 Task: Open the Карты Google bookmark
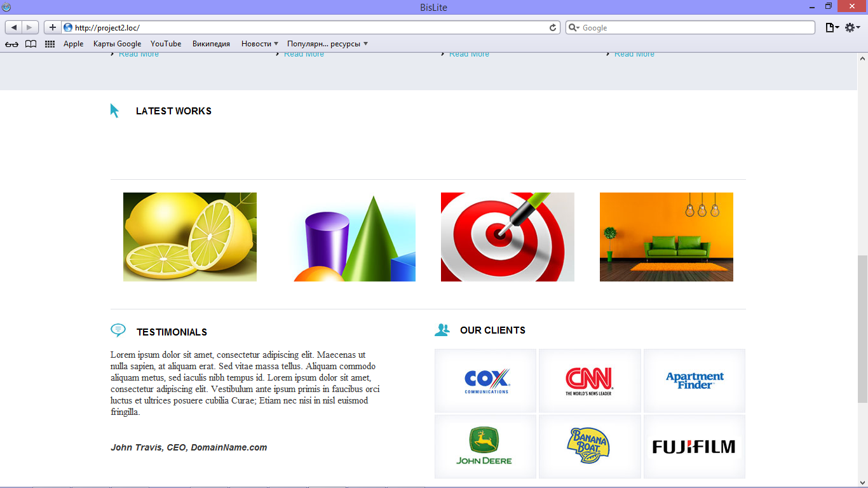click(x=117, y=44)
